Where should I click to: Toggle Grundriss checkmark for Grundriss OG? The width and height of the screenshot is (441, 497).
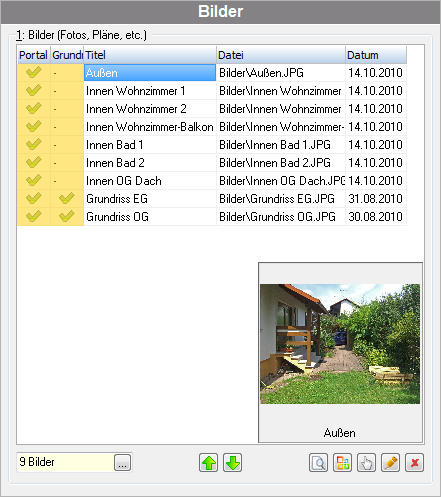click(67, 216)
